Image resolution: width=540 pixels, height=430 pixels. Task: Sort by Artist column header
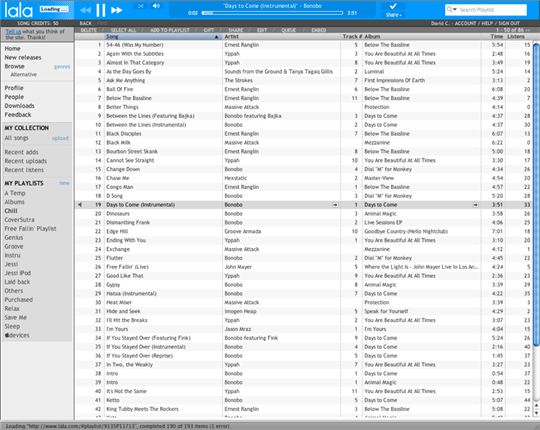click(281, 36)
